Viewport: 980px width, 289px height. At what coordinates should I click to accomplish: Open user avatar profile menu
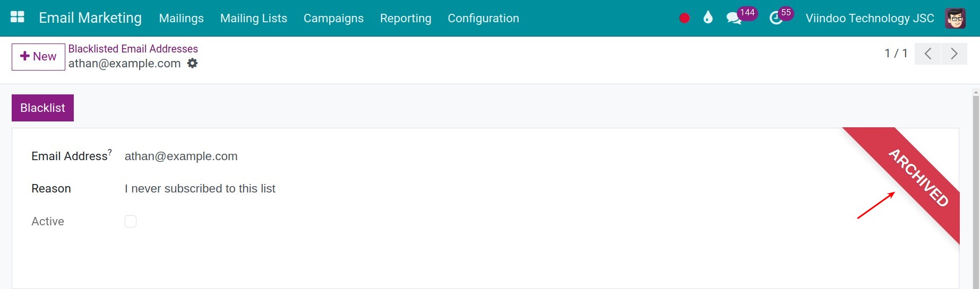coord(955,18)
